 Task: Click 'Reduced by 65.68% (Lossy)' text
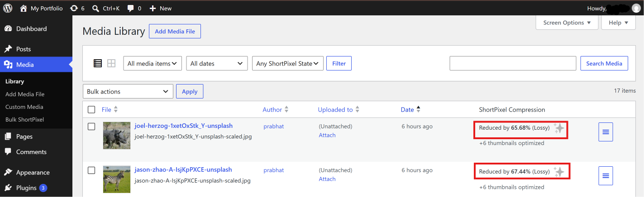point(514,128)
